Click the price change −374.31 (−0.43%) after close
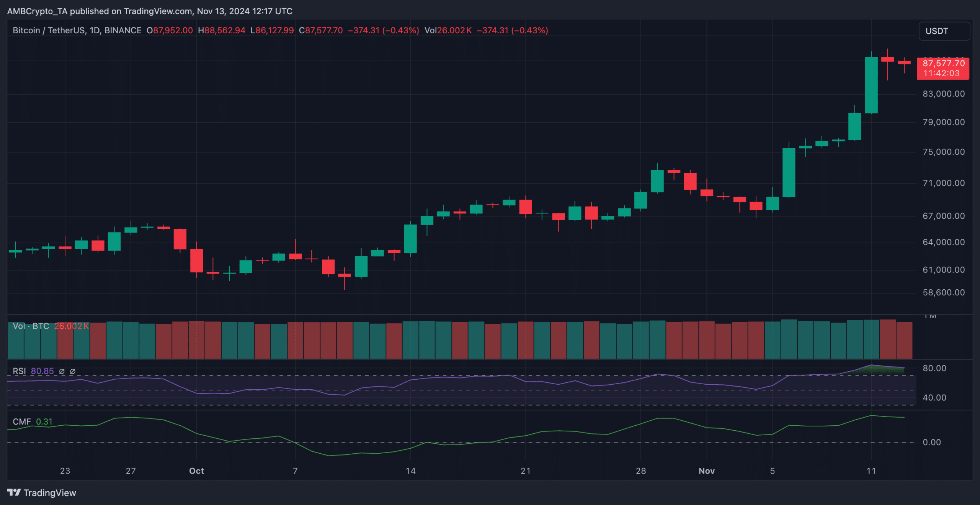This screenshot has height=505, width=980. pos(384,30)
